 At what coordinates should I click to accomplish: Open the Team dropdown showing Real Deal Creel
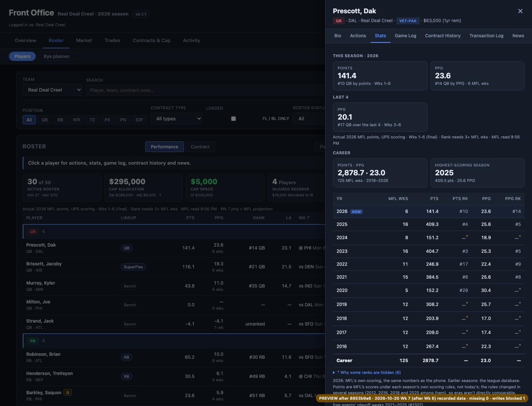(52, 90)
